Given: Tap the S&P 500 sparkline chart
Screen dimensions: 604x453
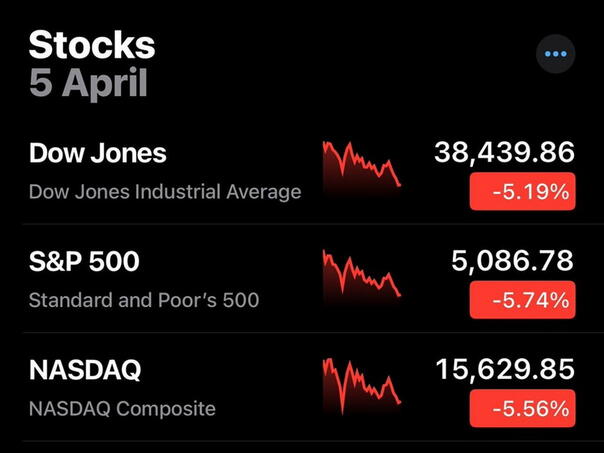Looking at the screenshot, I should pyautogui.click(x=362, y=279).
